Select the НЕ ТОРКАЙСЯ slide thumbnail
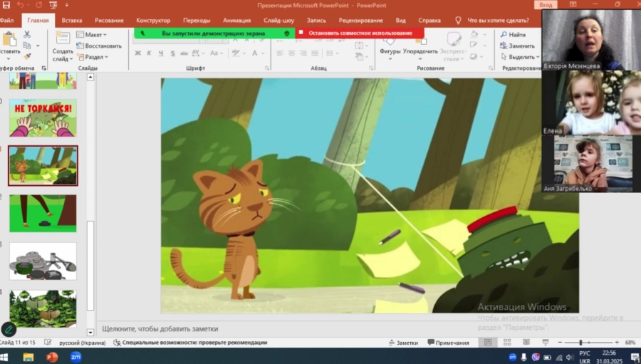This screenshot has height=364, width=641. point(43,118)
